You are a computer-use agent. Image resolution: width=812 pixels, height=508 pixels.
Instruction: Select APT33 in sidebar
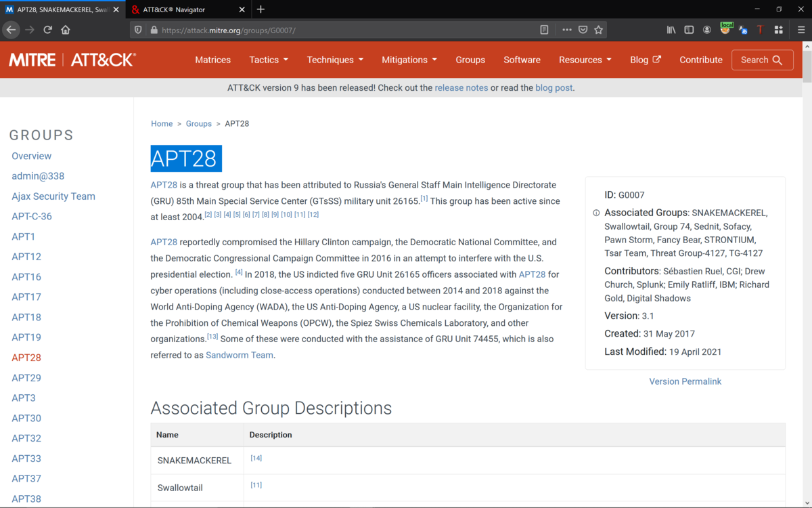(26, 459)
